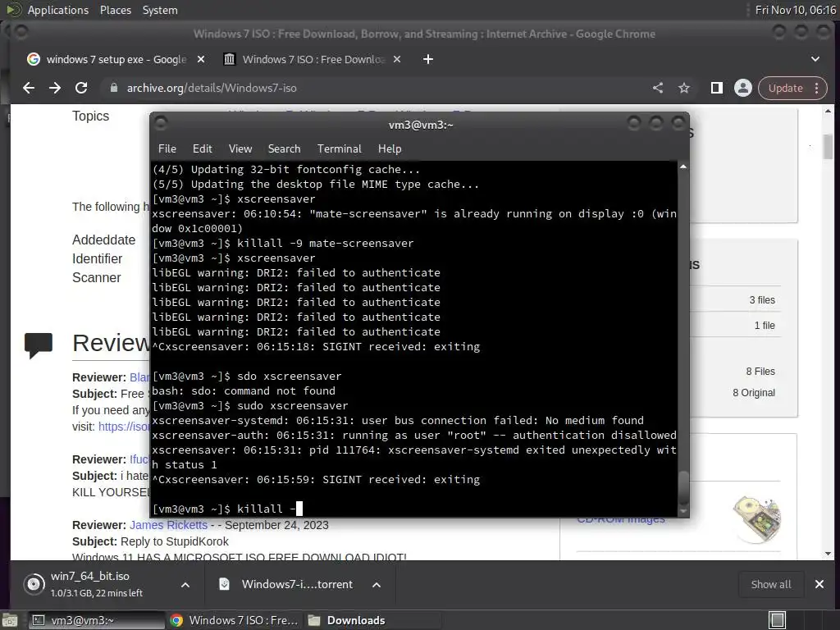Open reviewer James Ricketts link
The width and height of the screenshot is (840, 630).
point(168,525)
